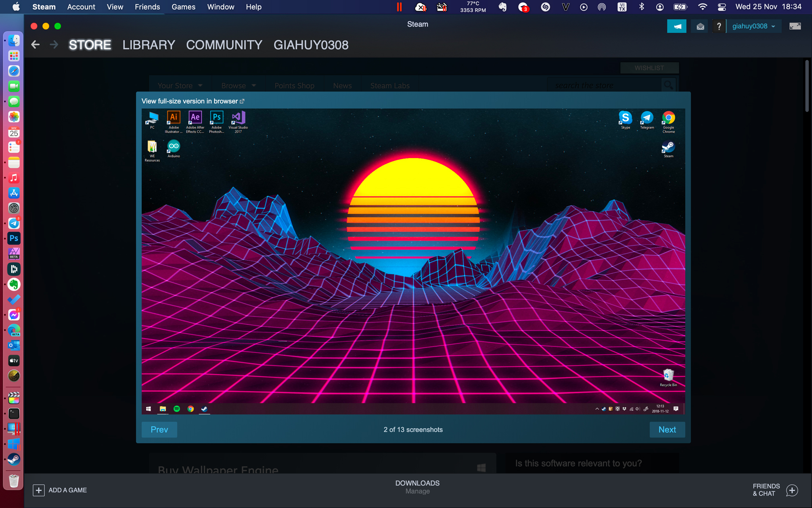Open the Steam menu in menu bar
Screen dimensions: 812x508
tap(44, 7)
